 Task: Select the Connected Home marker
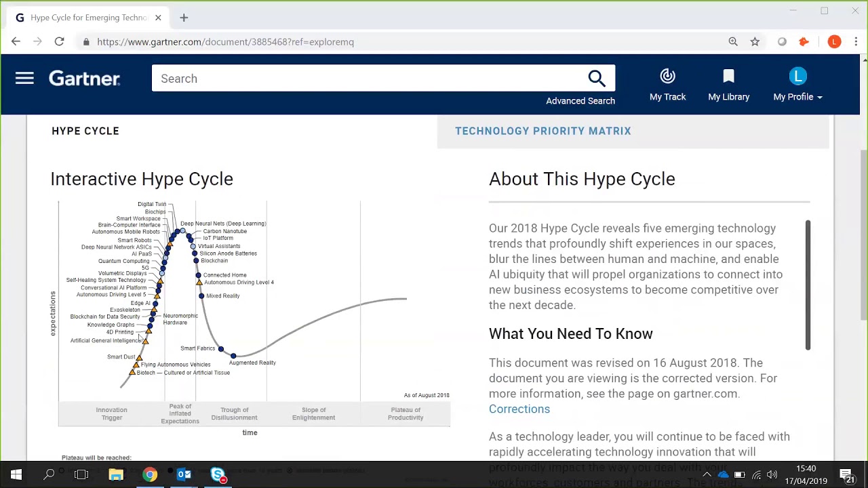(198, 275)
